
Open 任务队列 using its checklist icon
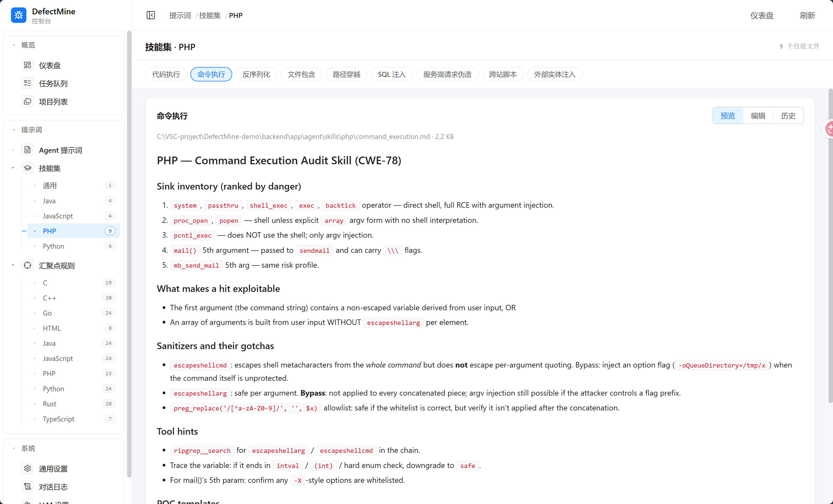pos(28,83)
